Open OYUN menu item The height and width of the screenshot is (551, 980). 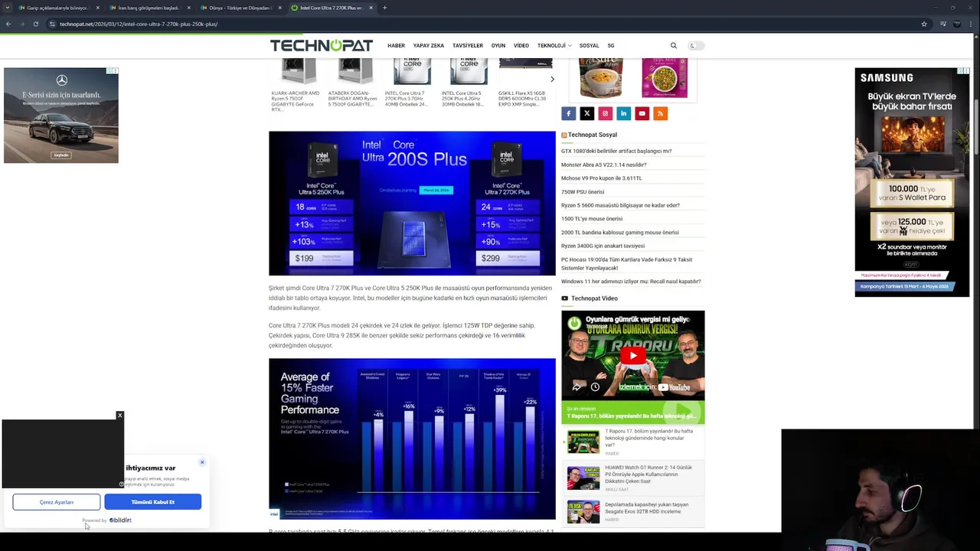tap(498, 45)
